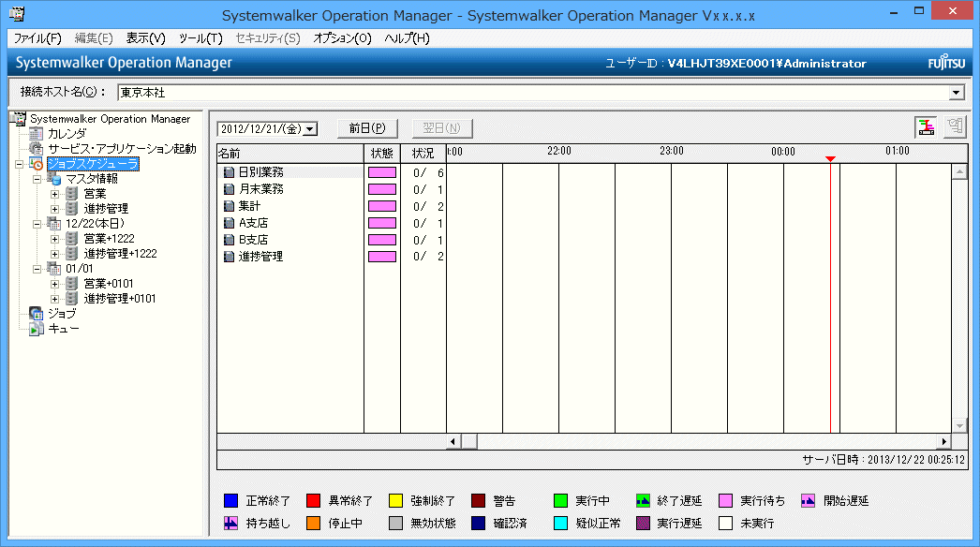This screenshot has width=980, height=547.
Task: Click the 月末業務 pink status swatch
Action: pos(382,189)
